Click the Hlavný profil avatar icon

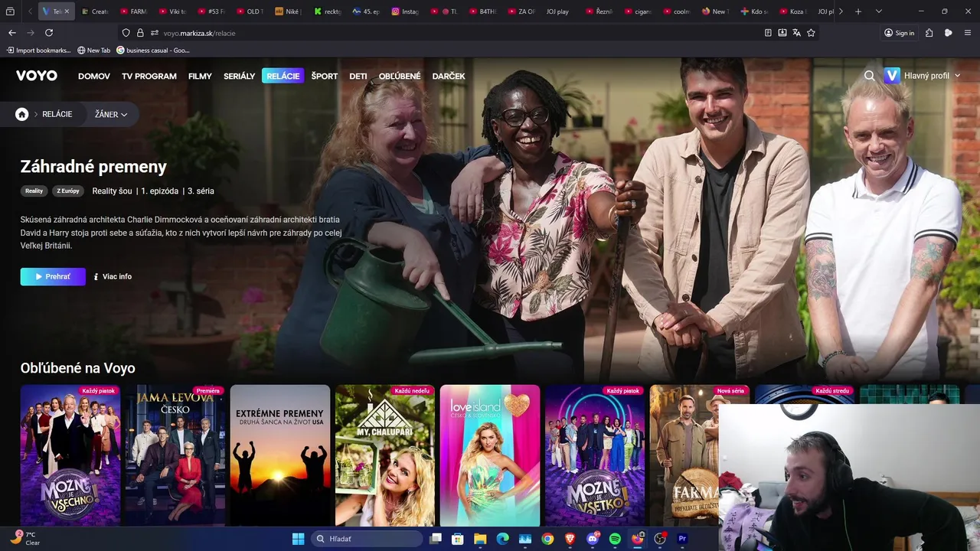[892, 76]
